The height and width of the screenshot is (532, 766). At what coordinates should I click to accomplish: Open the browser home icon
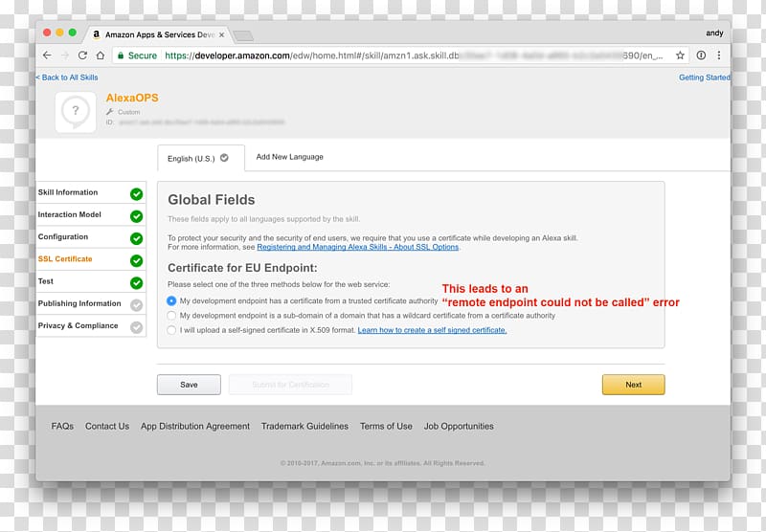point(101,55)
